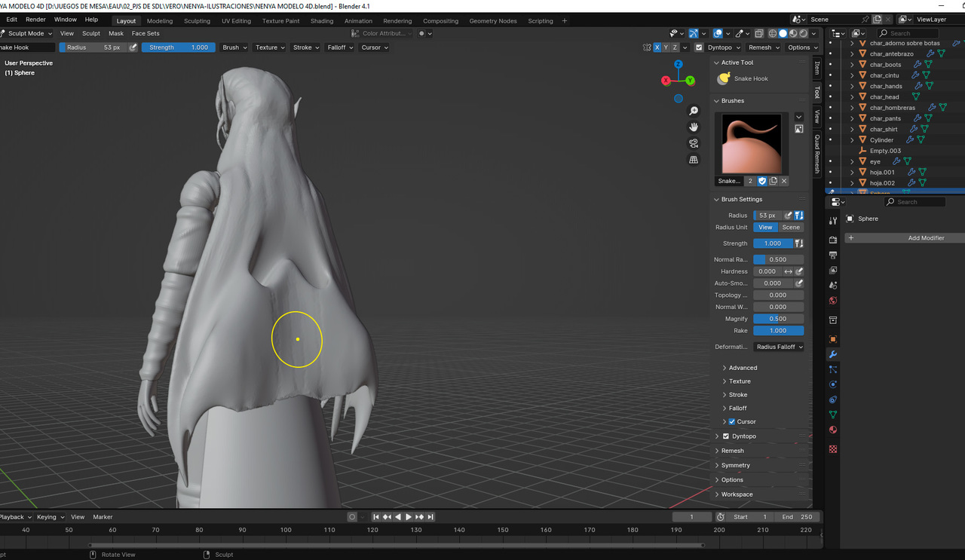Open the Face Sets menu
This screenshot has height=560, width=965.
(146, 33)
